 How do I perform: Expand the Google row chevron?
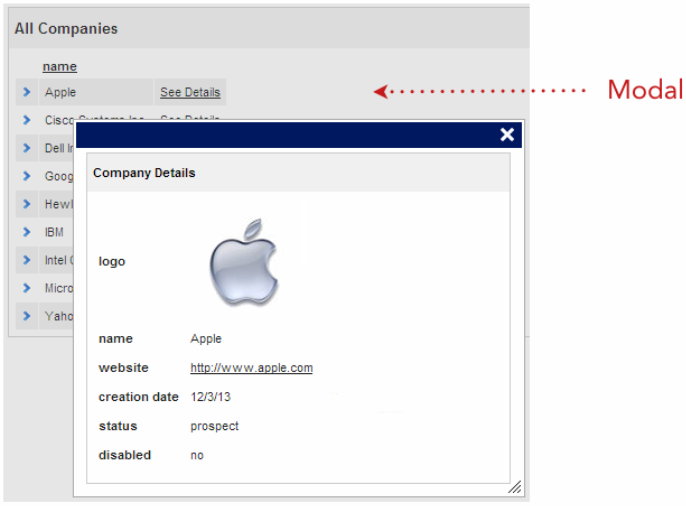[x=27, y=176]
